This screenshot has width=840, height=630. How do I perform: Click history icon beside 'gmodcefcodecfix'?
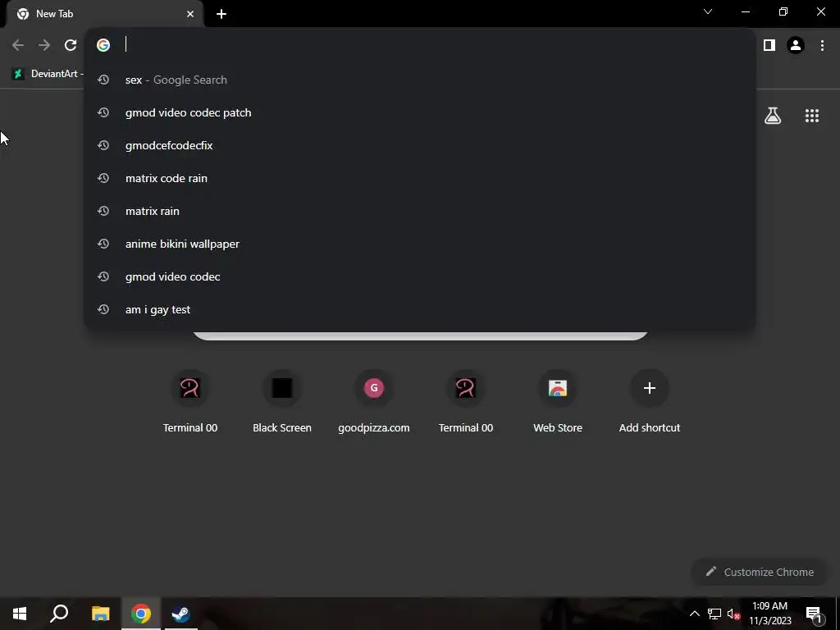[103, 145]
